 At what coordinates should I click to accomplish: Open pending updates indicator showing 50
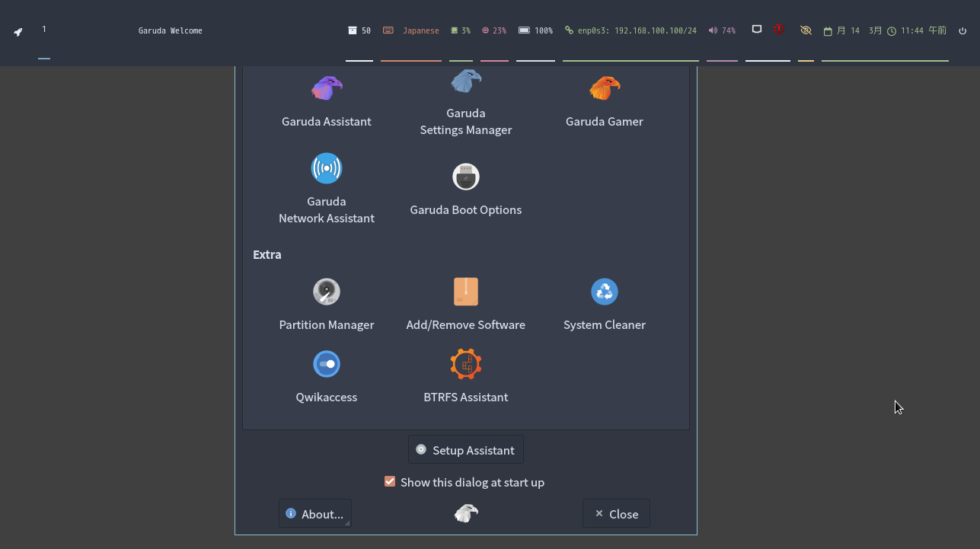(359, 30)
